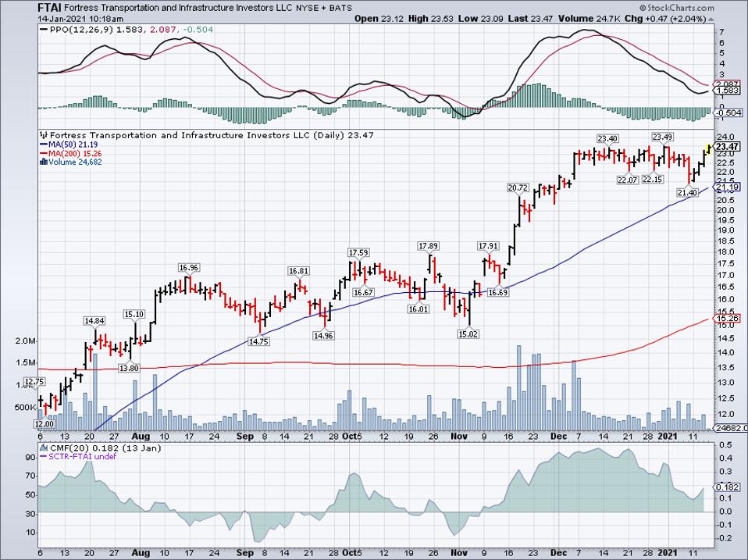The image size is (748, 560).
Task: Select the FTAI ticker symbol in the header
Action: 49,8
